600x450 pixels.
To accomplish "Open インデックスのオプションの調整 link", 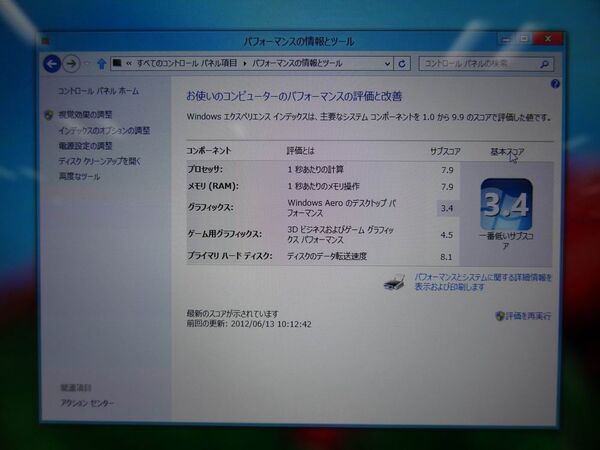I will 104,130.
